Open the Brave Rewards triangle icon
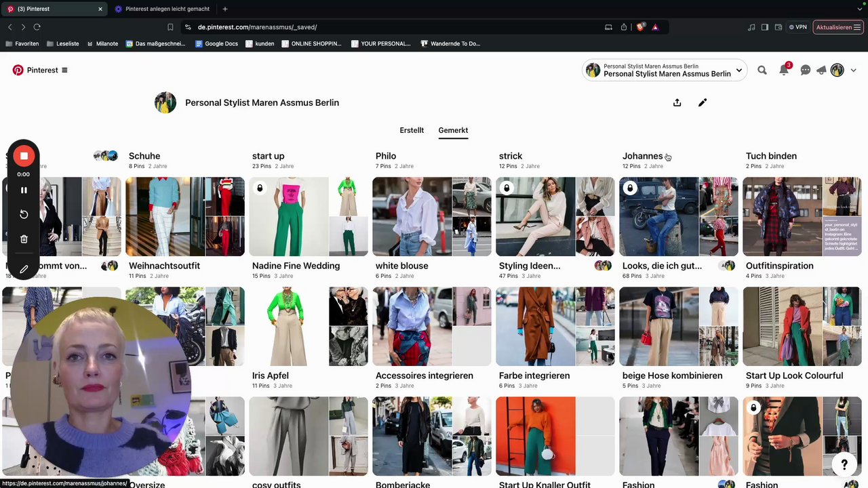Screen dimensions: 868x488 655,27
